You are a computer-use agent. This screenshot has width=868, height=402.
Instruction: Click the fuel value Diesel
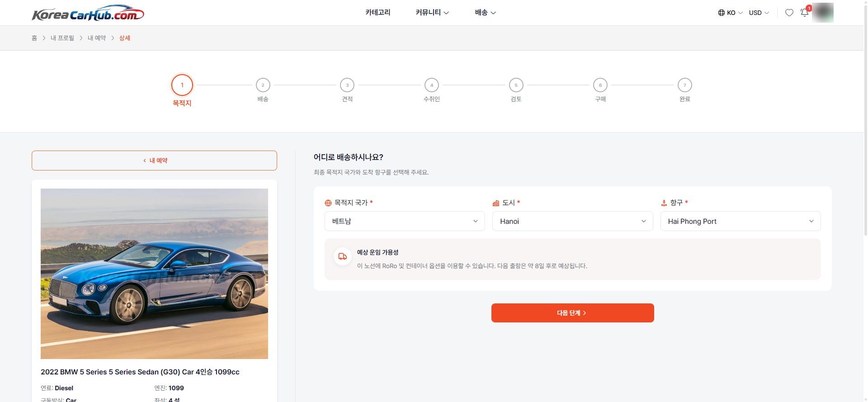[x=64, y=388]
